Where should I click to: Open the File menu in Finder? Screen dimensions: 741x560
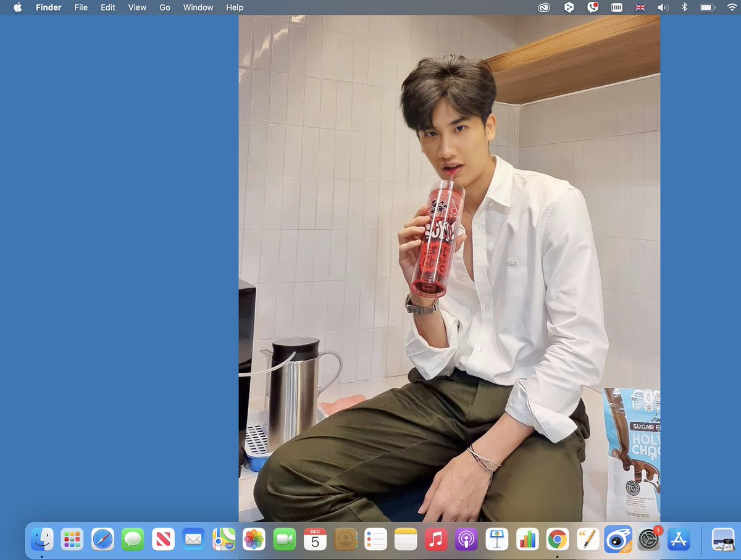tap(80, 7)
